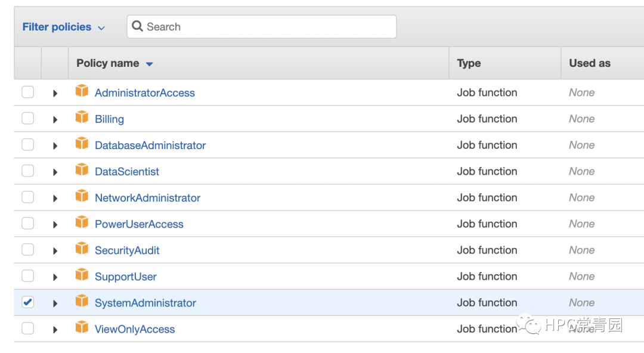Open the ViewOnlyAccess policy link
The height and width of the screenshot is (353, 644).
(135, 329)
